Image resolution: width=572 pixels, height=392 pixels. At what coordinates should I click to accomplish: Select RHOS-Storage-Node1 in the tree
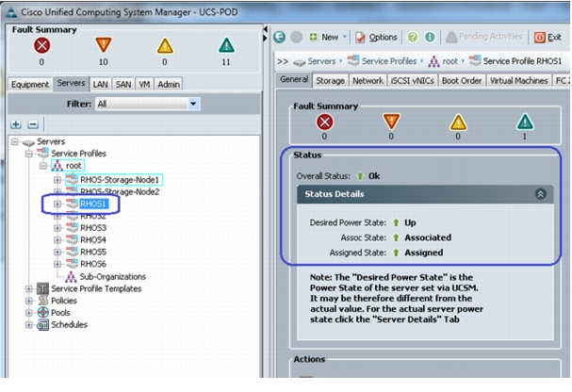(x=120, y=180)
